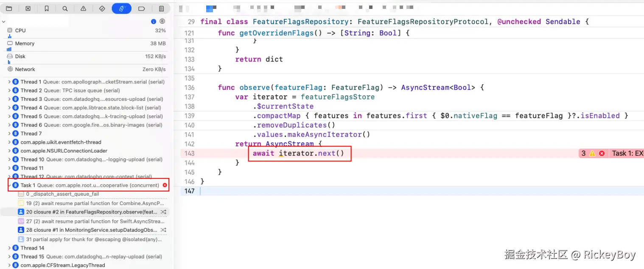The width and height of the screenshot is (644, 269).
Task: Click the Task 1 error annotation banner
Action: click(x=627, y=153)
